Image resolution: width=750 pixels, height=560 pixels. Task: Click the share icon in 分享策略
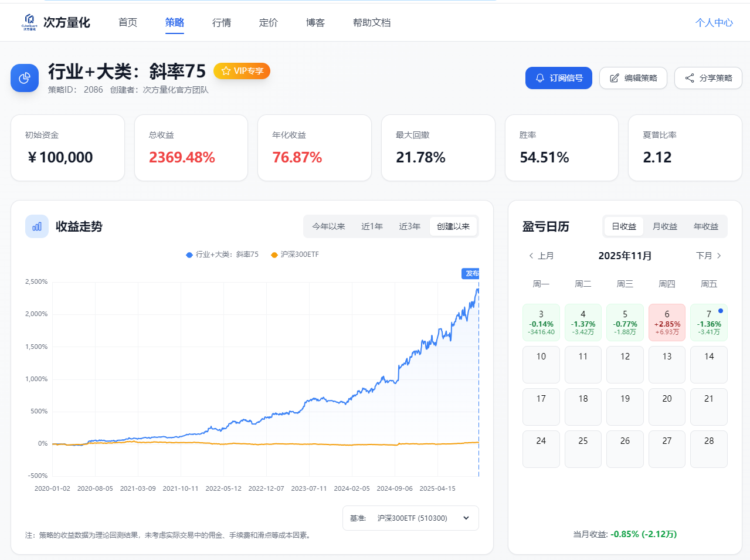(x=689, y=78)
